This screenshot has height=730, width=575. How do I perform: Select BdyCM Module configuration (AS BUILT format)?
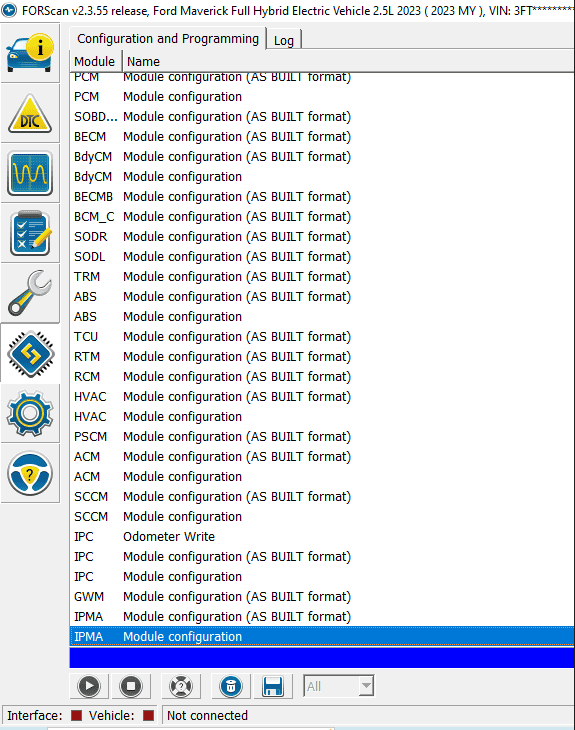[322, 157]
